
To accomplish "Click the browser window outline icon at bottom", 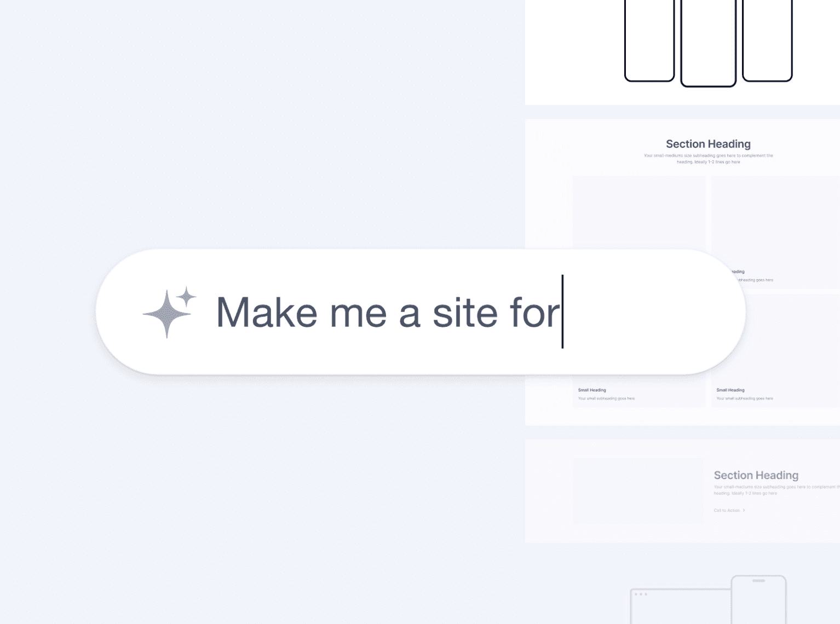I will (681, 606).
